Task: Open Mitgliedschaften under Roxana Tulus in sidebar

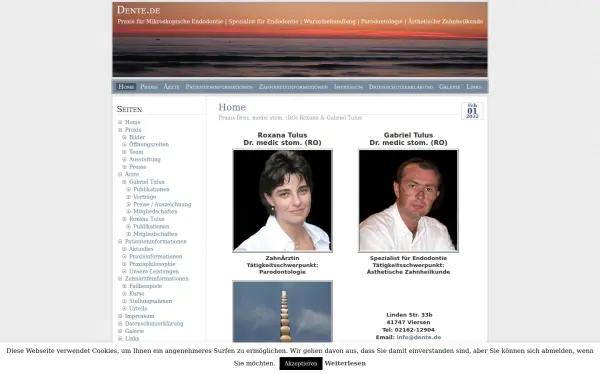Action: pyautogui.click(x=155, y=234)
